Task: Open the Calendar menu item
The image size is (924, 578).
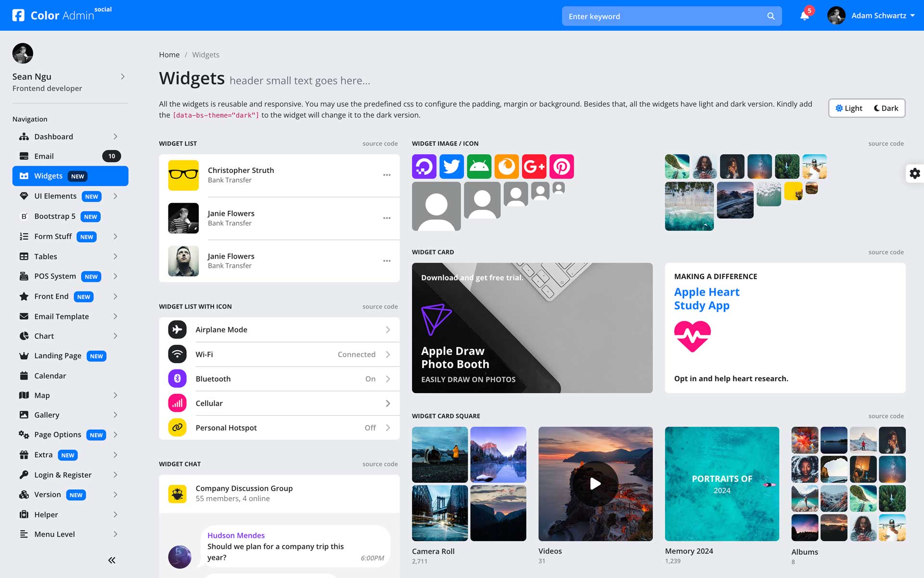Action: (x=50, y=376)
